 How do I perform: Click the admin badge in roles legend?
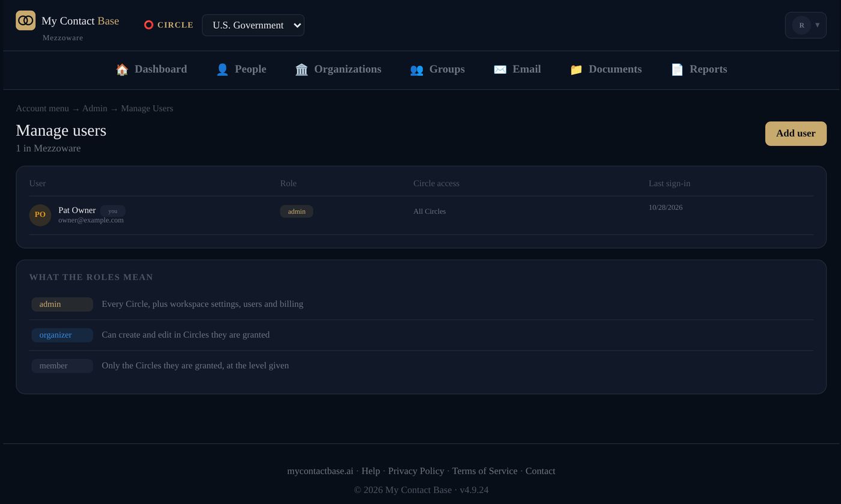(x=62, y=305)
